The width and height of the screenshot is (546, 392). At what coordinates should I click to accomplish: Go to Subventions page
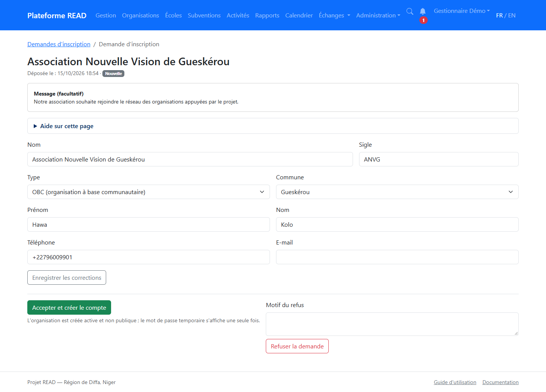[x=204, y=16]
